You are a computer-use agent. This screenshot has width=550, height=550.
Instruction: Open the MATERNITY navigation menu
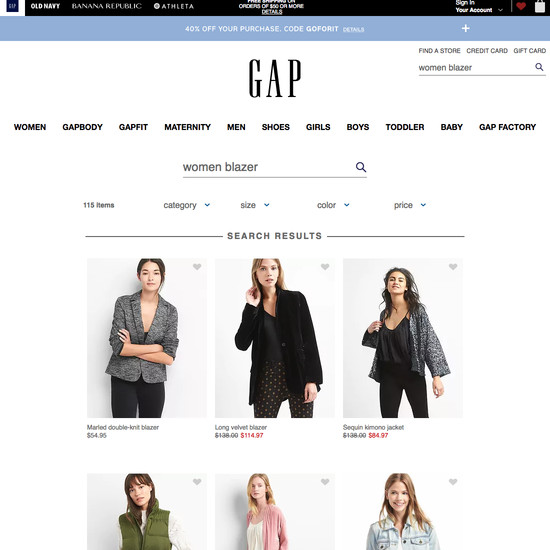[188, 127]
